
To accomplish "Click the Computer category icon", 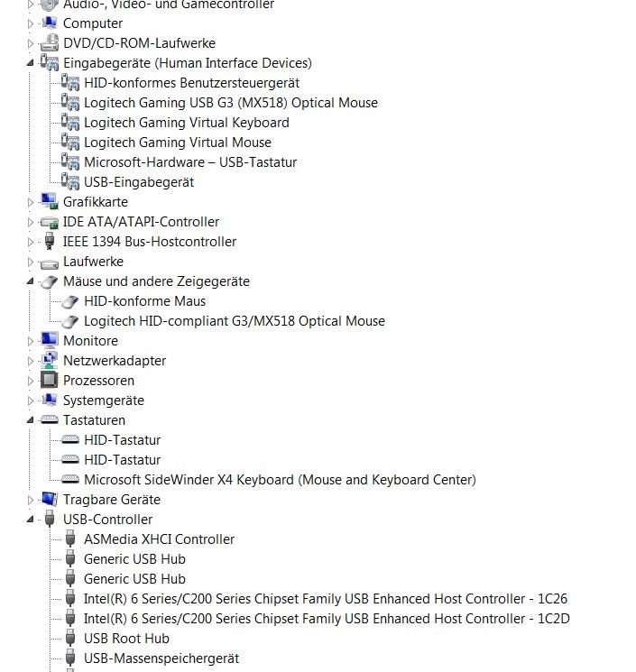I will (x=50, y=23).
